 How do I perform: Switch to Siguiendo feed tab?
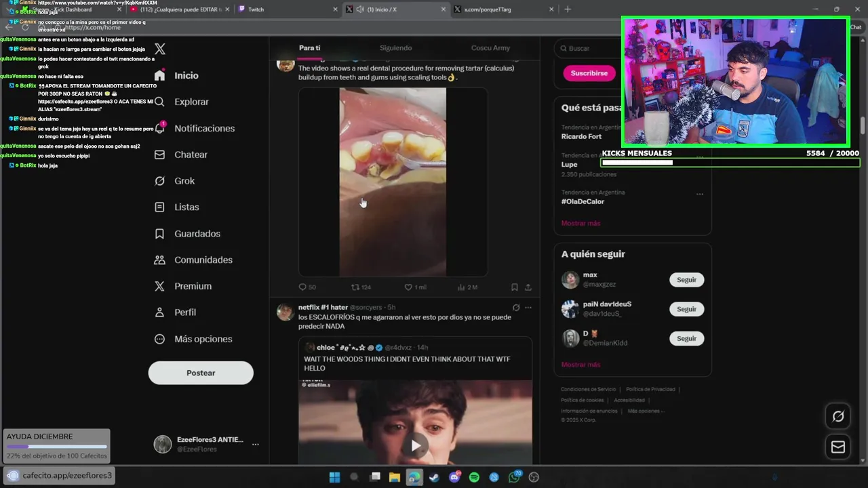[395, 48]
